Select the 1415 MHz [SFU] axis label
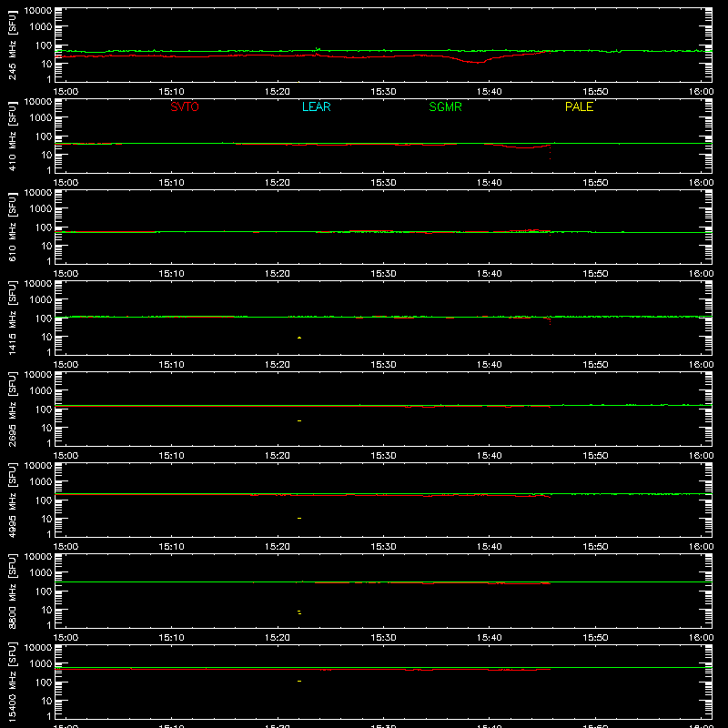Screen dimensions: 728x728 click(x=12, y=318)
